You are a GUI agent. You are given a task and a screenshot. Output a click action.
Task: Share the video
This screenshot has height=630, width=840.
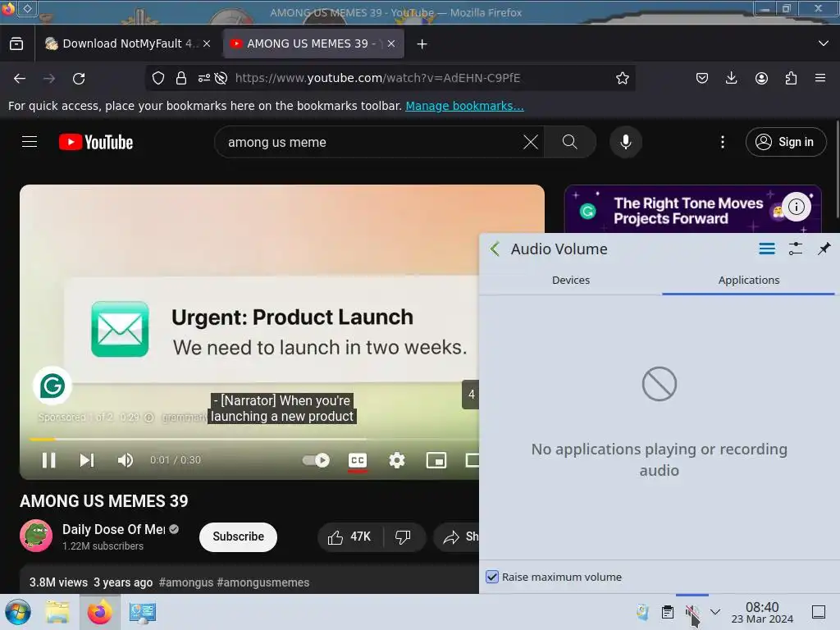tap(457, 536)
